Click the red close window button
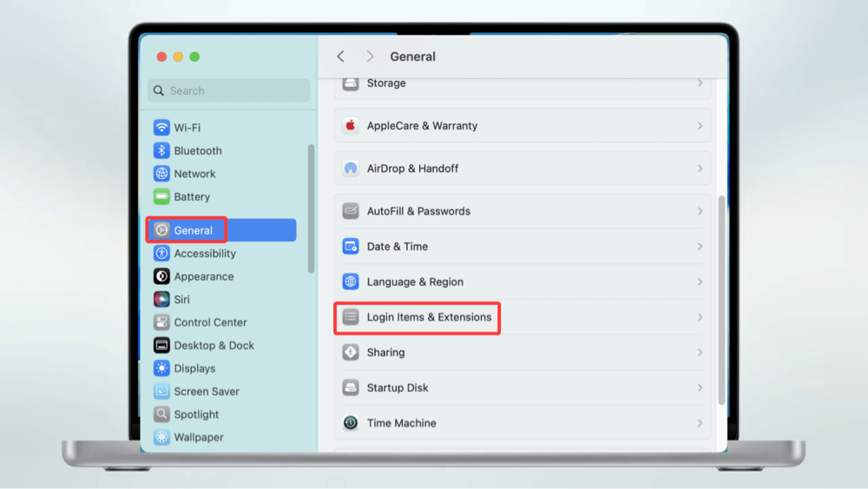 [161, 56]
